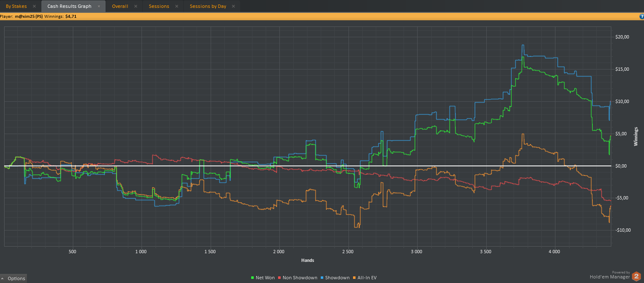Close the Overall tab
The height and width of the screenshot is (283, 644).
(136, 6)
